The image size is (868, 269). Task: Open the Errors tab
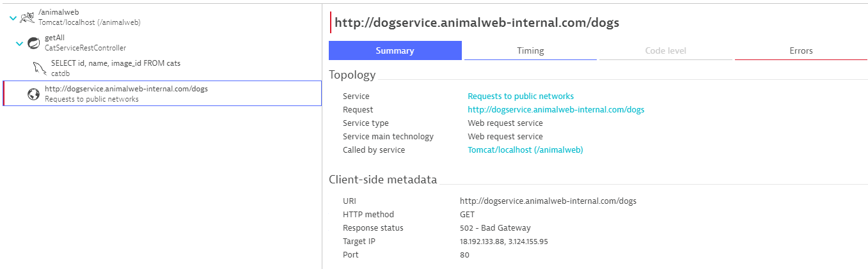tap(800, 50)
